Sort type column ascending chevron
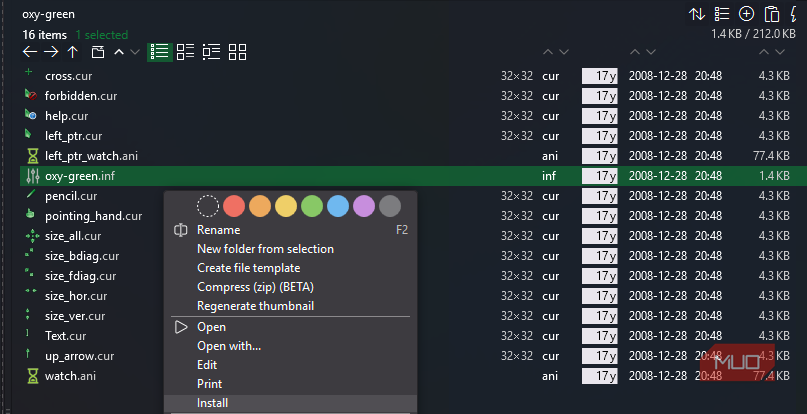 548,51
